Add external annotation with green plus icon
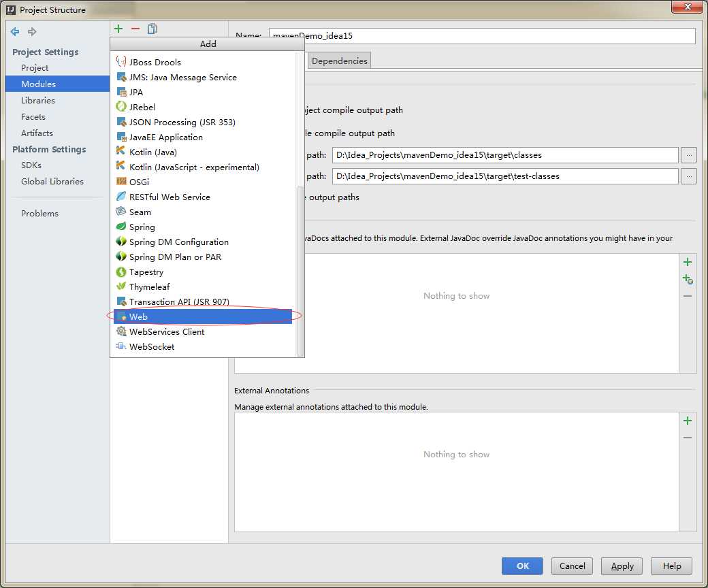This screenshot has width=708, height=588. pyautogui.click(x=687, y=421)
